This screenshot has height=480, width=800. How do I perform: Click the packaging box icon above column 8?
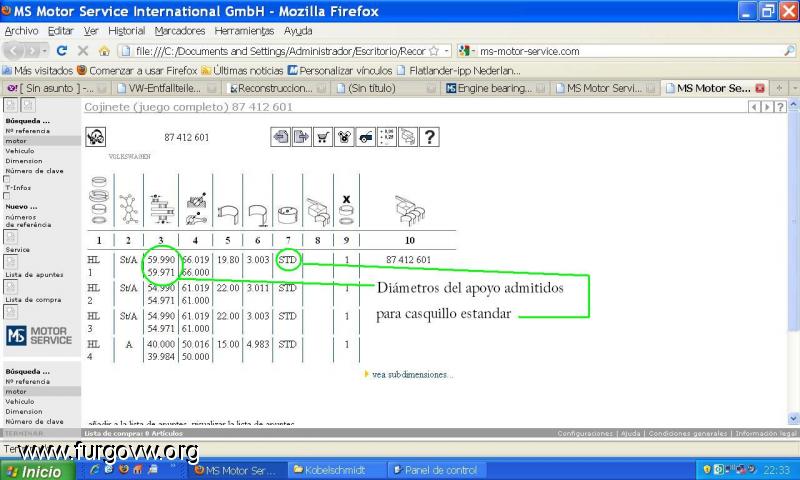(318, 211)
